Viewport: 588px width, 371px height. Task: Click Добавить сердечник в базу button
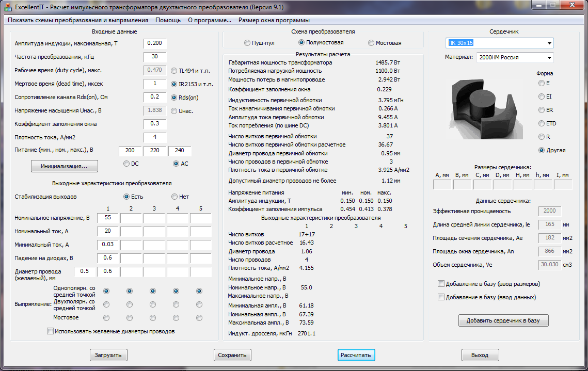(503, 320)
